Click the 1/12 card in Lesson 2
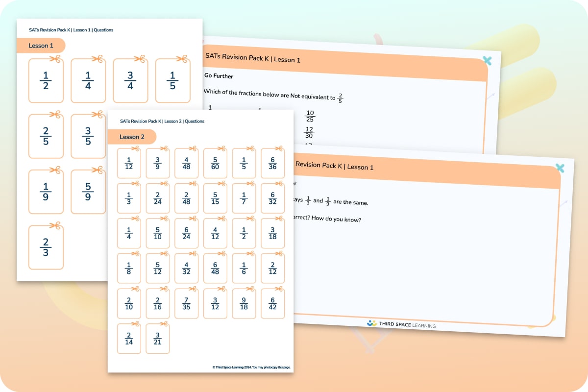The width and height of the screenshot is (588, 392). pos(129,163)
